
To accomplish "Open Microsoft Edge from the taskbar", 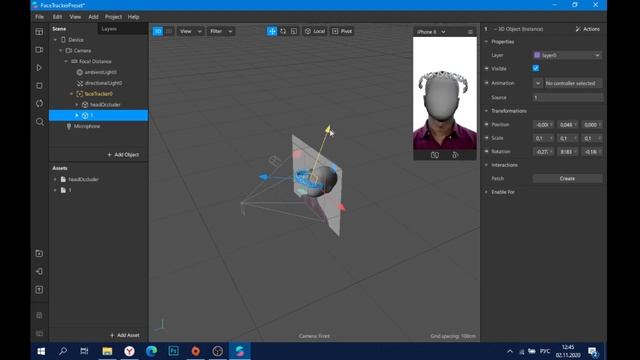I will tap(151, 351).
